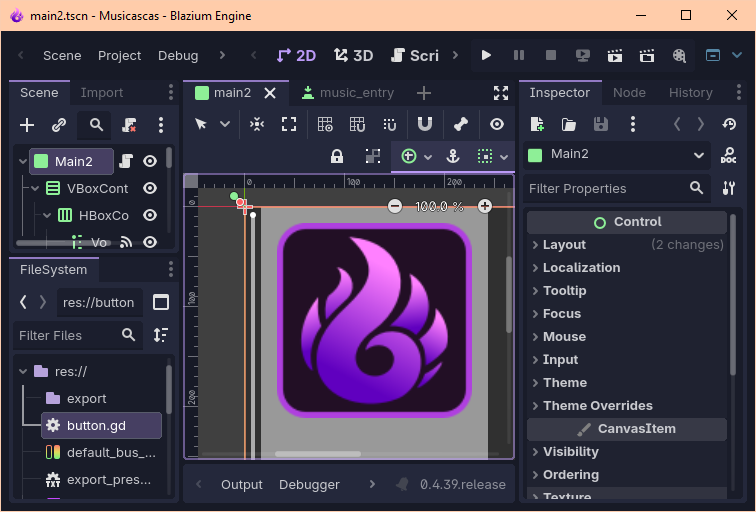The image size is (756, 512).
Task: Open Inspector property display settings tools icon
Action: pos(729,188)
